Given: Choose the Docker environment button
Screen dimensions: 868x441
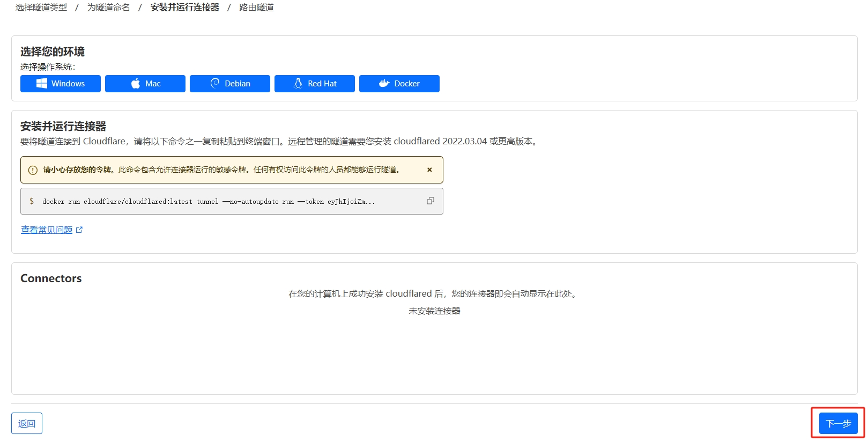Looking at the screenshot, I should [399, 84].
